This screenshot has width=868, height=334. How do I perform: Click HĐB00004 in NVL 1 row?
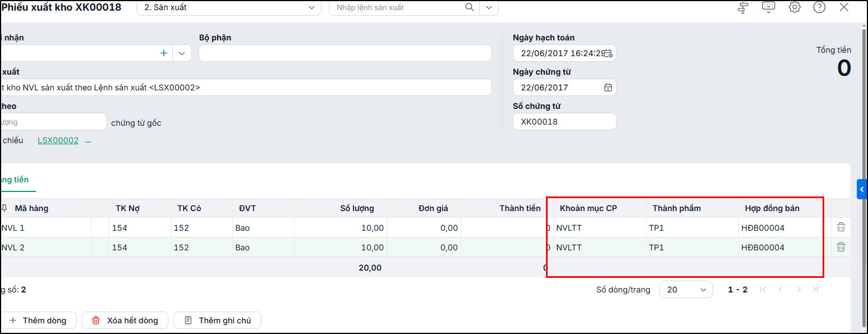pos(785,228)
